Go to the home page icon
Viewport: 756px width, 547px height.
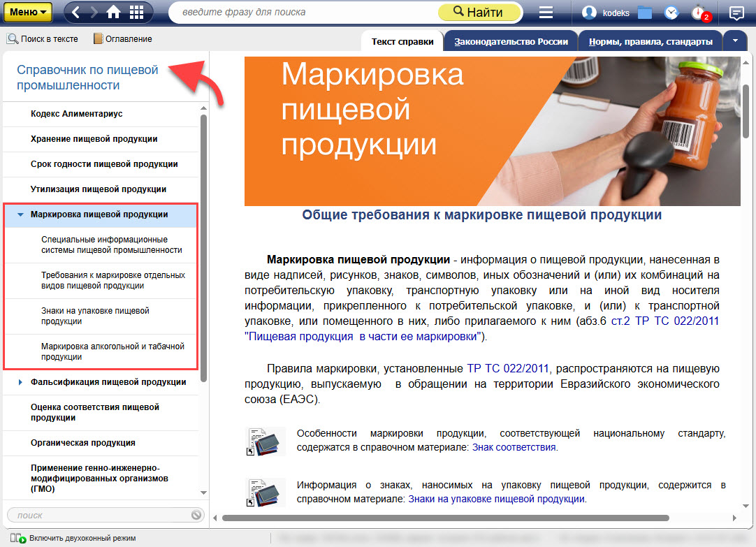pos(114,13)
